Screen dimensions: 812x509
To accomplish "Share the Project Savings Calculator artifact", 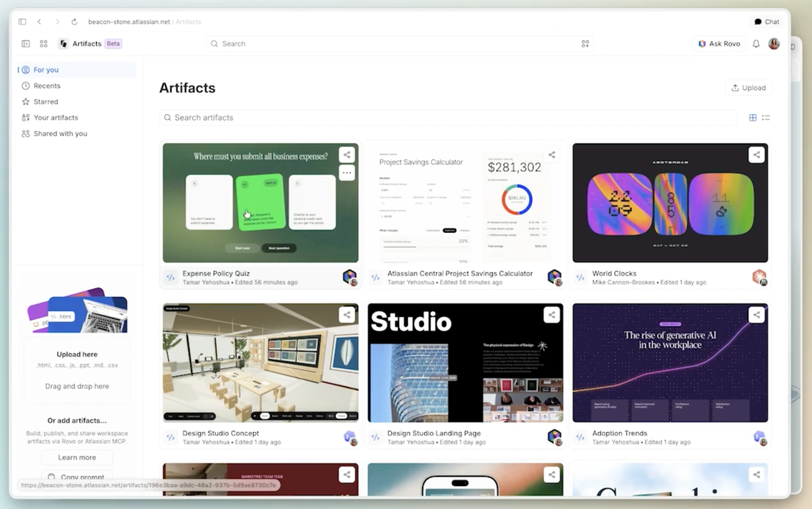I will tap(552, 155).
